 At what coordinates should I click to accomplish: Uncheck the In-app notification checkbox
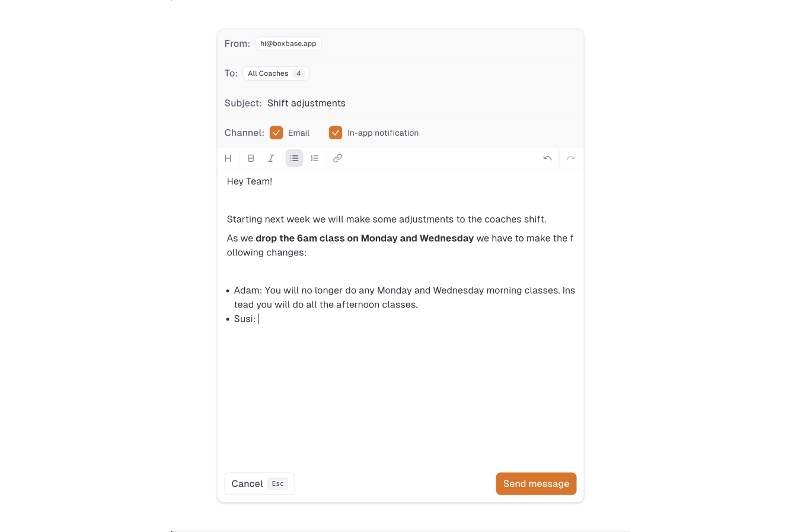336,133
